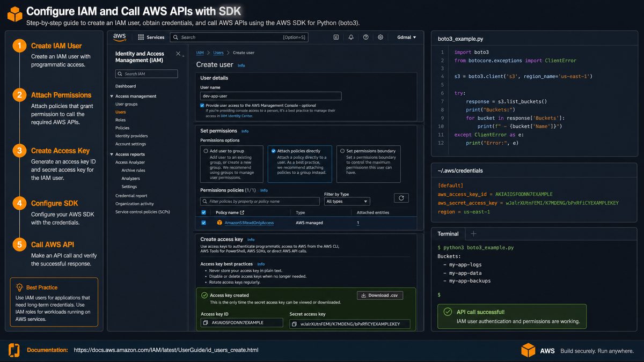This screenshot has height=362, width=644.
Task: Click the lightbulb icon in the Best Practice box
Action: [x=20, y=287]
